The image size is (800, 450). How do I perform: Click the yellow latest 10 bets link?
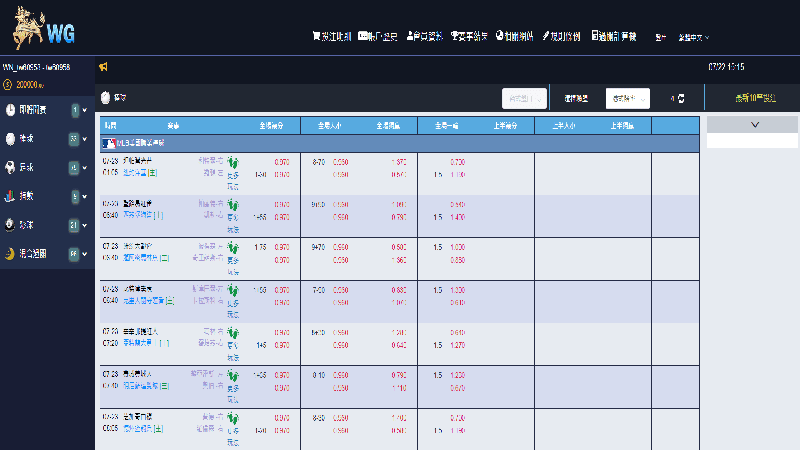click(752, 98)
